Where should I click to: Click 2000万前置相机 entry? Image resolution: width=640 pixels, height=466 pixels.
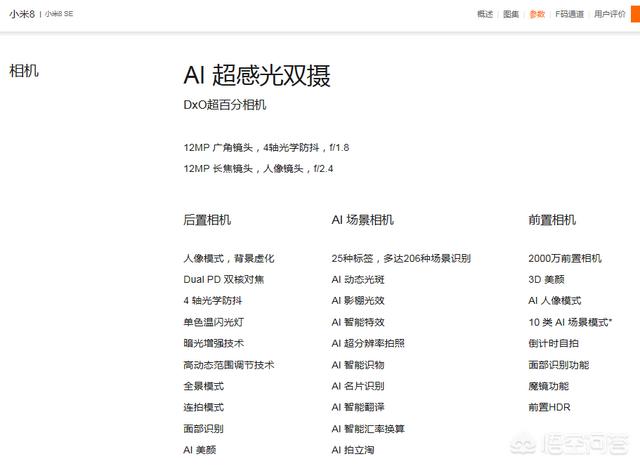tap(565, 258)
